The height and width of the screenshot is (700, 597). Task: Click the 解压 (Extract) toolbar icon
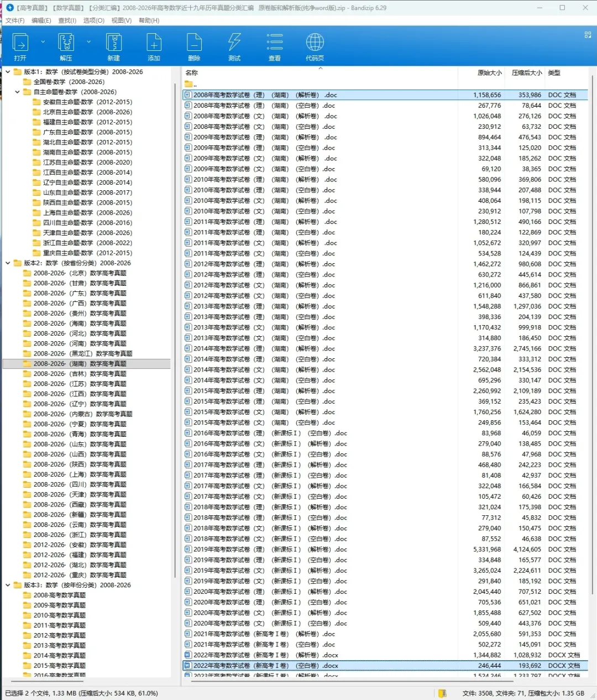point(66,43)
